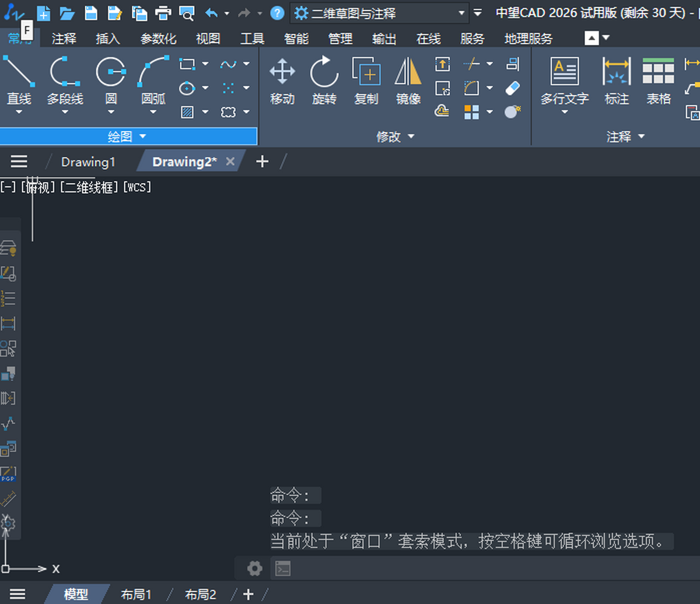The image size is (700, 604).
Task: Open the workspace dropdown labeled 二维草图与注释
Action: pos(463,12)
